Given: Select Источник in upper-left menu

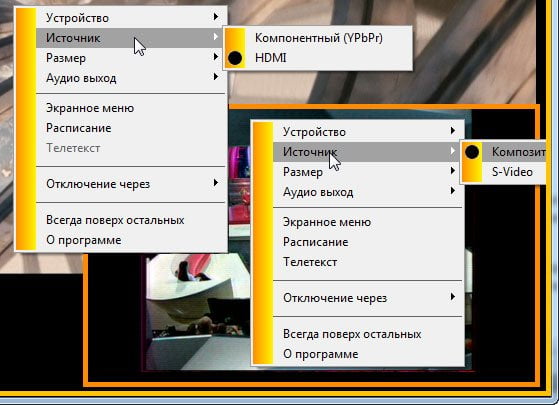Looking at the screenshot, I should (131, 38).
